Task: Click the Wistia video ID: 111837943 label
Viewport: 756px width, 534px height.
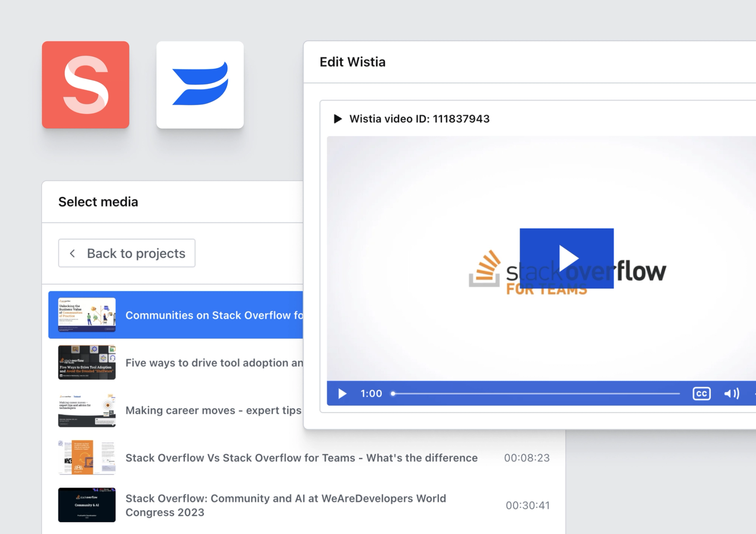Action: pyautogui.click(x=420, y=119)
